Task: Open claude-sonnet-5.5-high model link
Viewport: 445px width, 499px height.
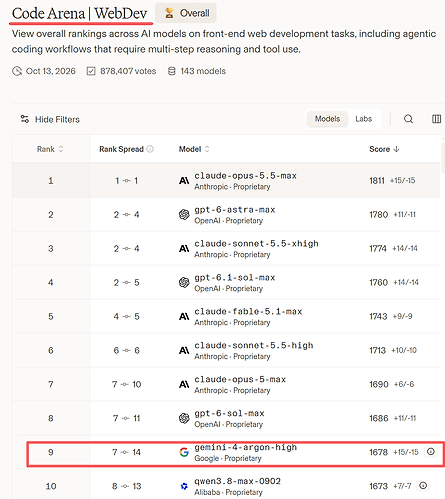Action: (x=254, y=345)
